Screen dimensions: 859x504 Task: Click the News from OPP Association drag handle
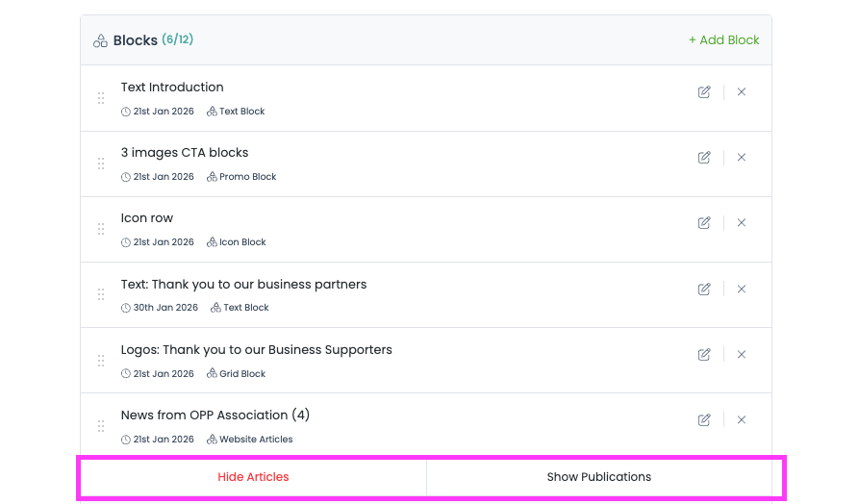coord(101,426)
